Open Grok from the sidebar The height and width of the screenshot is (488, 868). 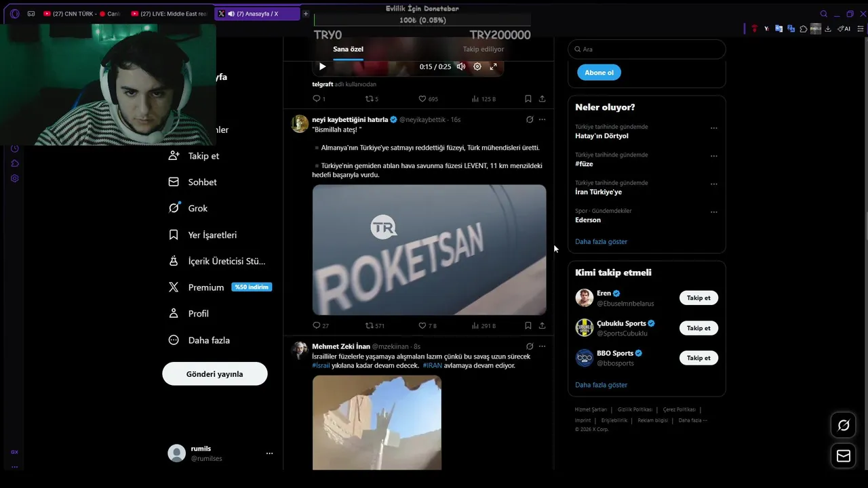pos(189,208)
